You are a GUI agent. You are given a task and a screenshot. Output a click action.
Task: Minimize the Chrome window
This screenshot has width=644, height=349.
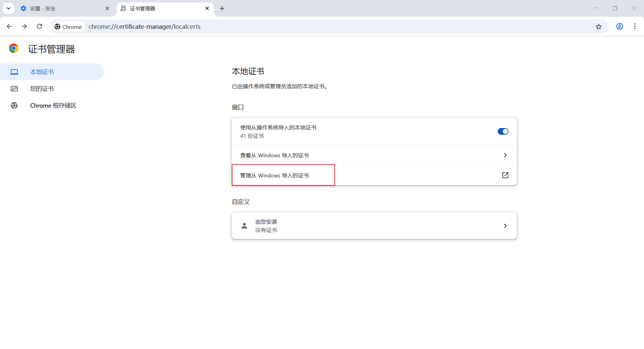click(x=596, y=8)
